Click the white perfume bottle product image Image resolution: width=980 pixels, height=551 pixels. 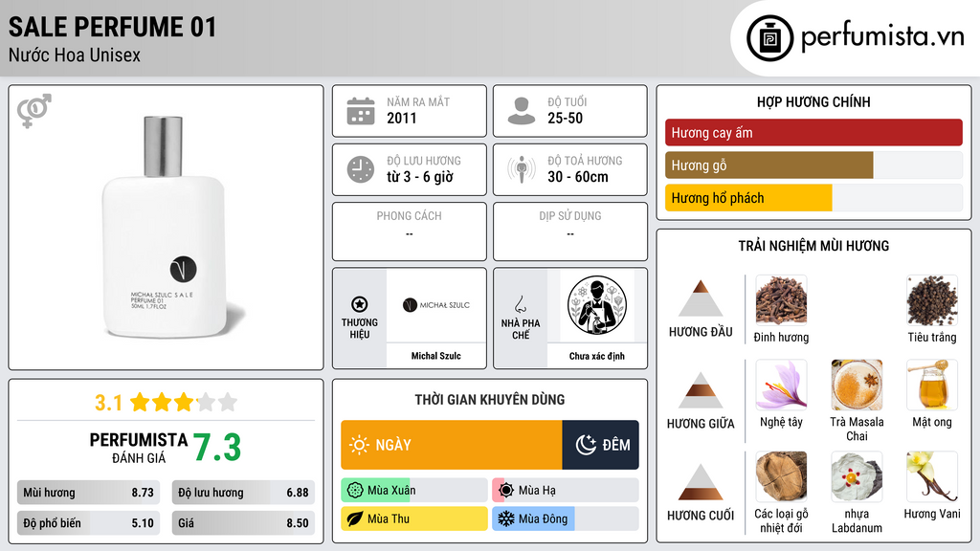click(x=166, y=228)
